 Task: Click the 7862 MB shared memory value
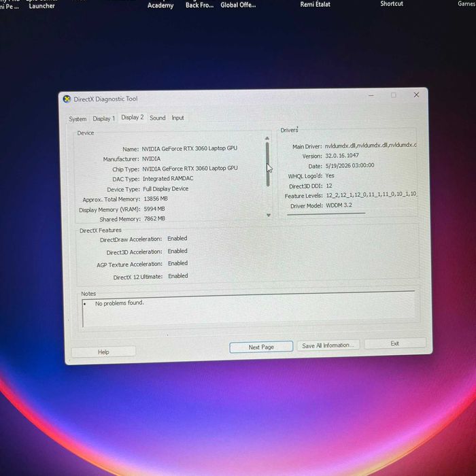154,218
